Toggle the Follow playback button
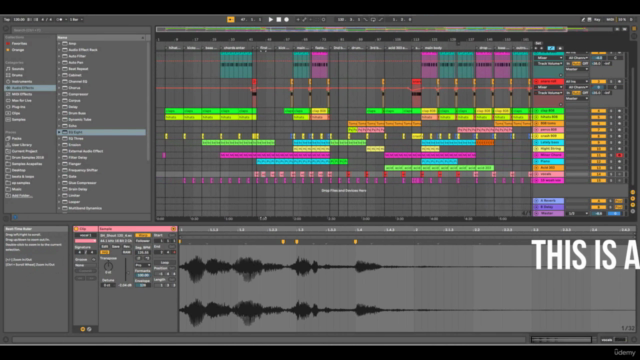The width and height of the screenshot is (640, 360). pyautogui.click(x=231, y=20)
